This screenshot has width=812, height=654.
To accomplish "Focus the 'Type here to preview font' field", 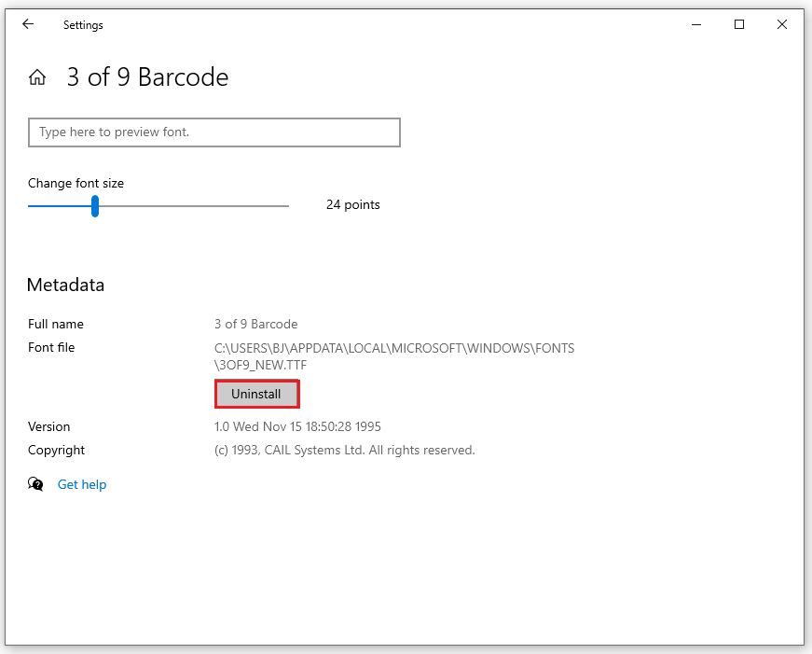I will click(214, 132).
